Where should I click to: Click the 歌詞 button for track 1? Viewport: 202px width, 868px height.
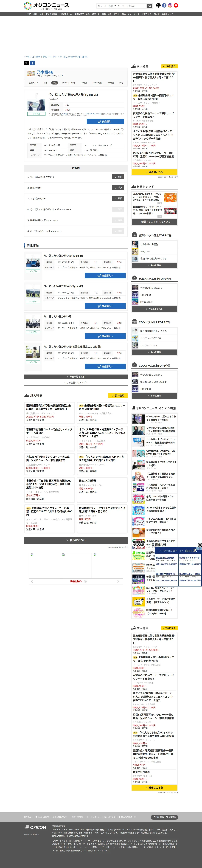pos(118,177)
